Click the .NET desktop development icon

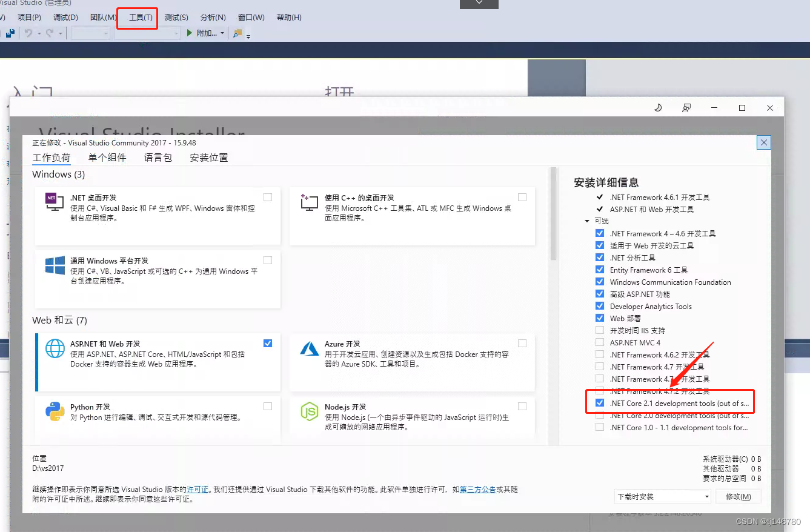point(55,202)
